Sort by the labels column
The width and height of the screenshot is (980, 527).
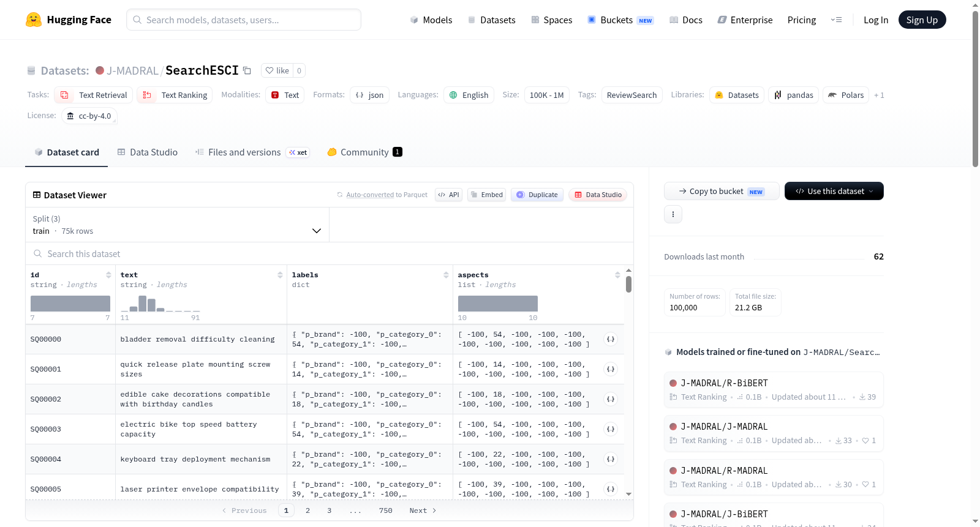coord(446,275)
